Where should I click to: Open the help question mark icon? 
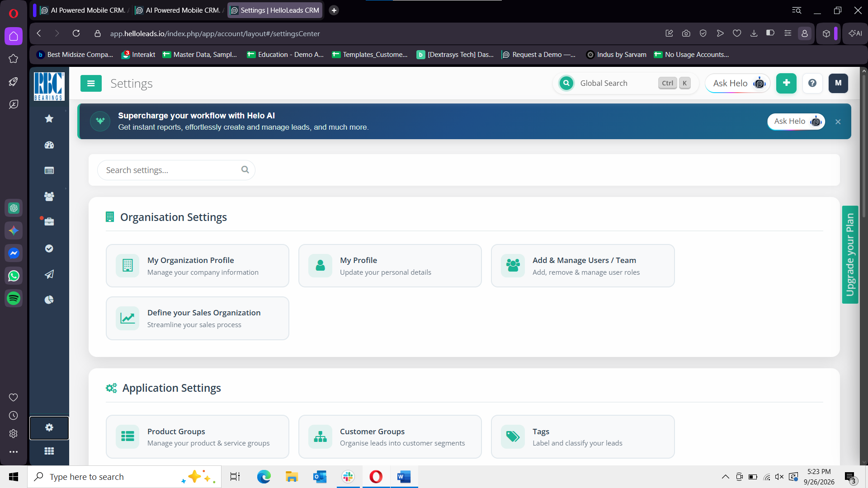tap(812, 83)
